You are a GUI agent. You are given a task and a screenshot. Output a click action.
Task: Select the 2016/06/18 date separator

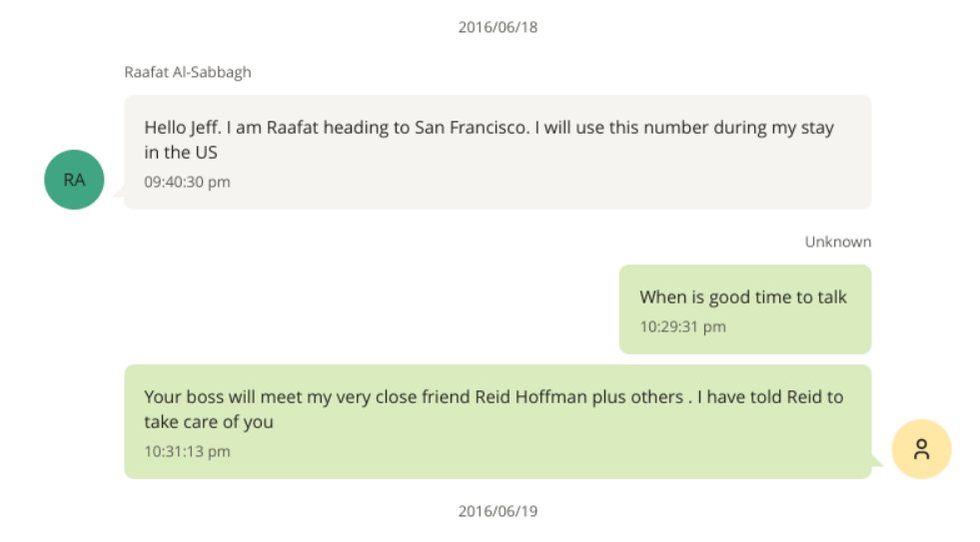pos(497,27)
